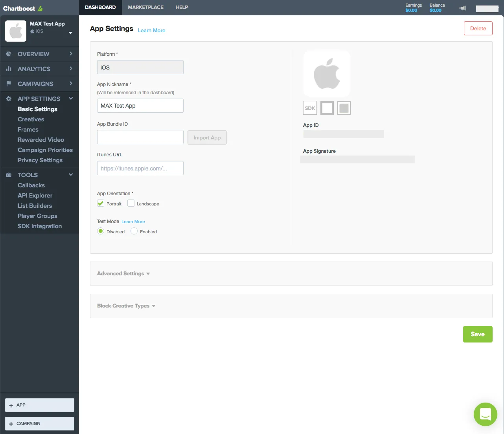The width and height of the screenshot is (504, 434).
Task: Collapse the Tools section chevron
Action: coord(71,174)
